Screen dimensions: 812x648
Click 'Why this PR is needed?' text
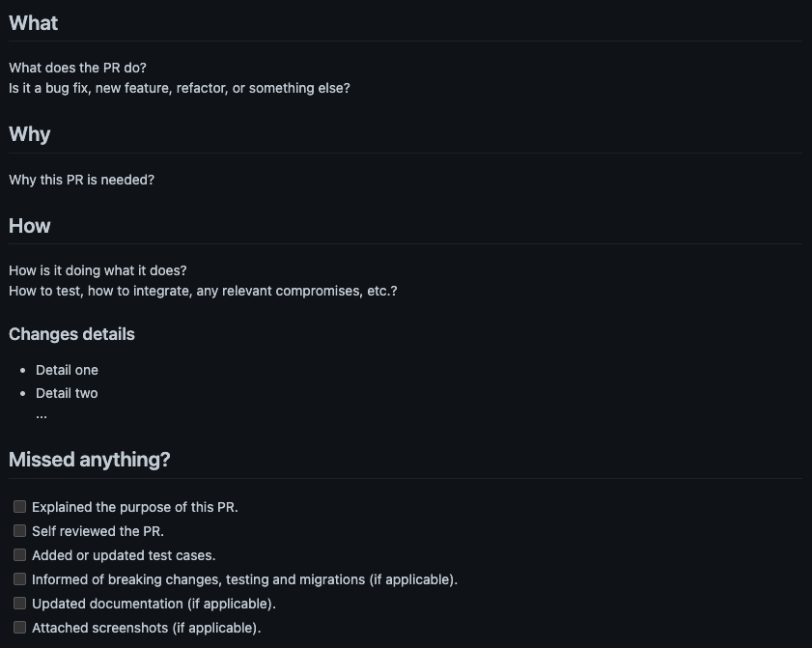tap(82, 180)
